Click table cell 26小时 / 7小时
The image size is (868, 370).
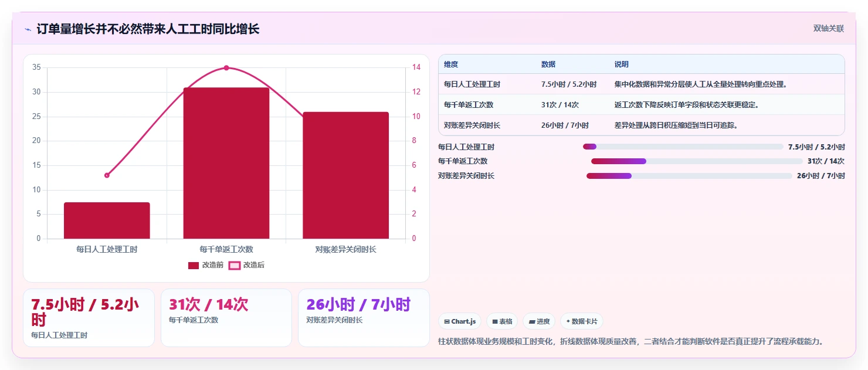pyautogui.click(x=565, y=125)
